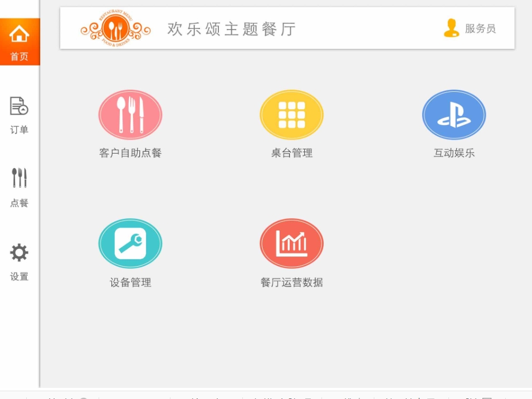Open the 设置 settings gear icon
This screenshot has width=532, height=399.
[x=19, y=253]
